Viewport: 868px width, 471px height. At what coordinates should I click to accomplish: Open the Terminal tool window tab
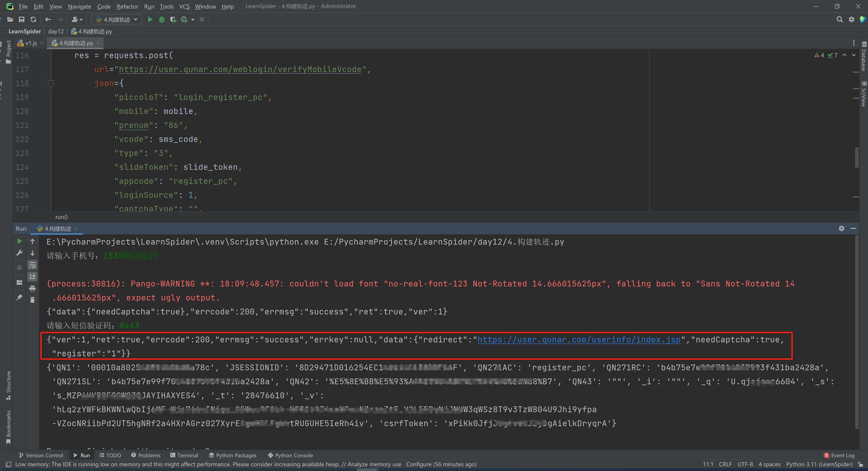coord(184,455)
